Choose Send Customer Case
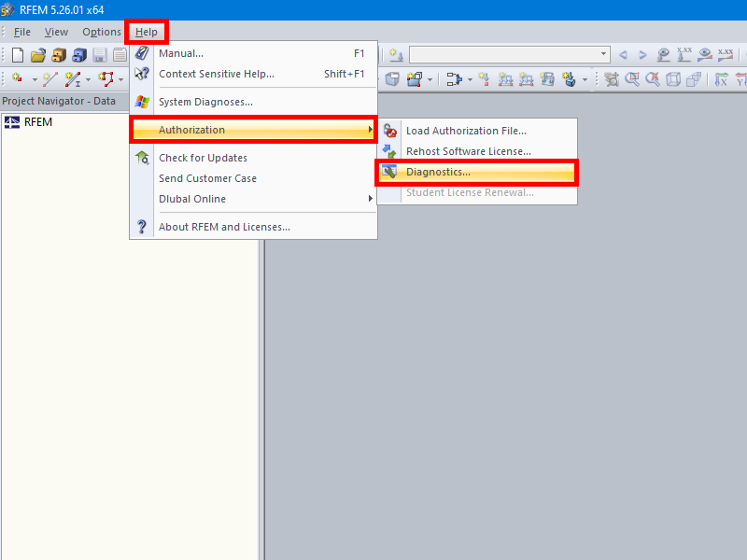 tap(253, 178)
